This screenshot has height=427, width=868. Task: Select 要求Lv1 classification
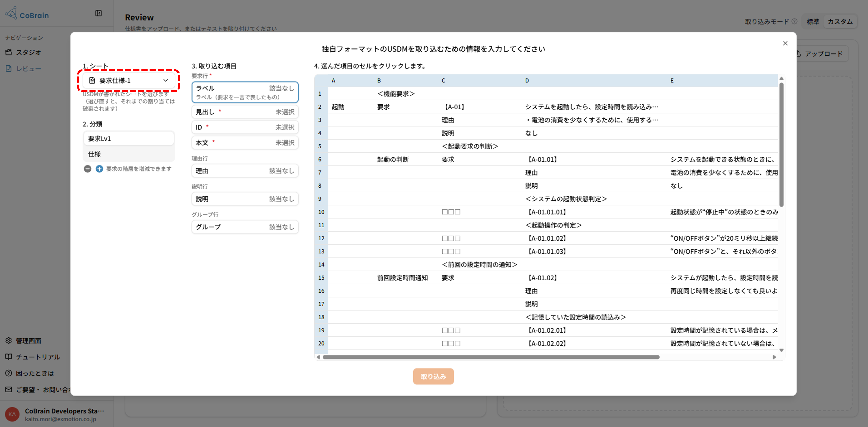[128, 138]
